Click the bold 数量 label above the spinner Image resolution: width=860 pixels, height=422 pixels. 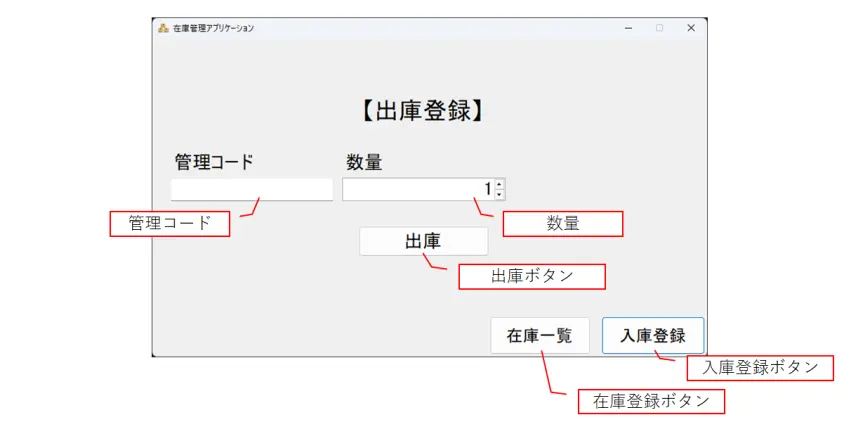tap(364, 161)
